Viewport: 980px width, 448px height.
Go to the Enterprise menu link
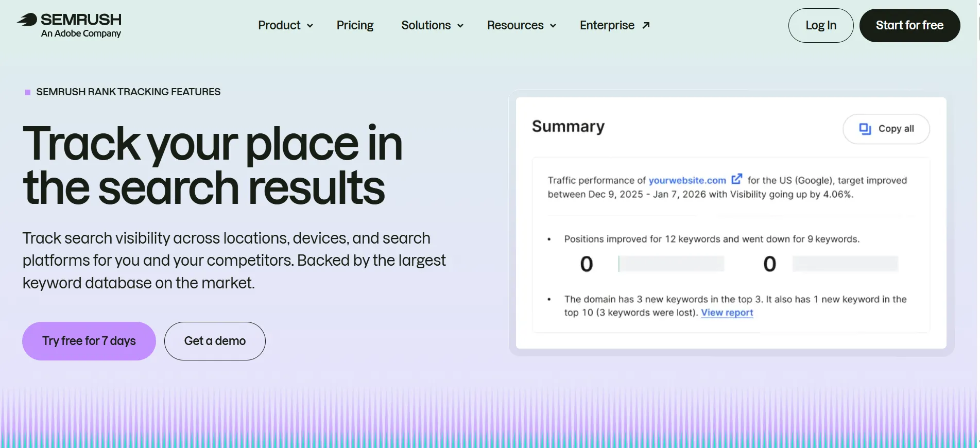pos(607,25)
